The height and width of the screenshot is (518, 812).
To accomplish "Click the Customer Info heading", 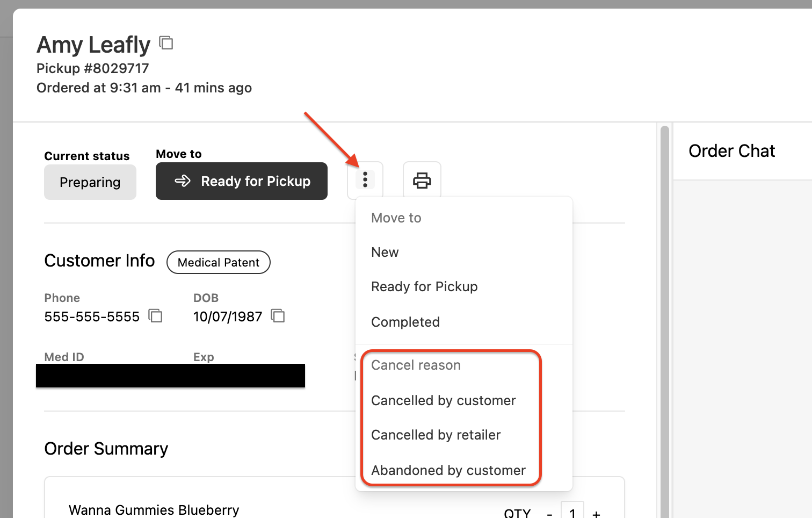I will pyautogui.click(x=99, y=261).
